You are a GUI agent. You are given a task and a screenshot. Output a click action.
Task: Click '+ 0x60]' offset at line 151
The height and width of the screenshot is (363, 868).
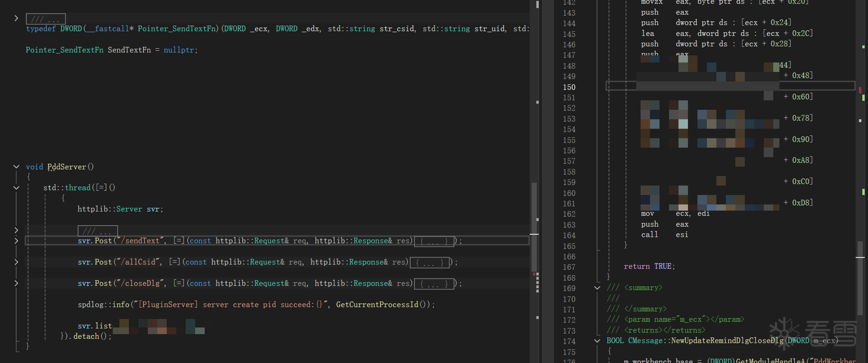pyautogui.click(x=798, y=97)
